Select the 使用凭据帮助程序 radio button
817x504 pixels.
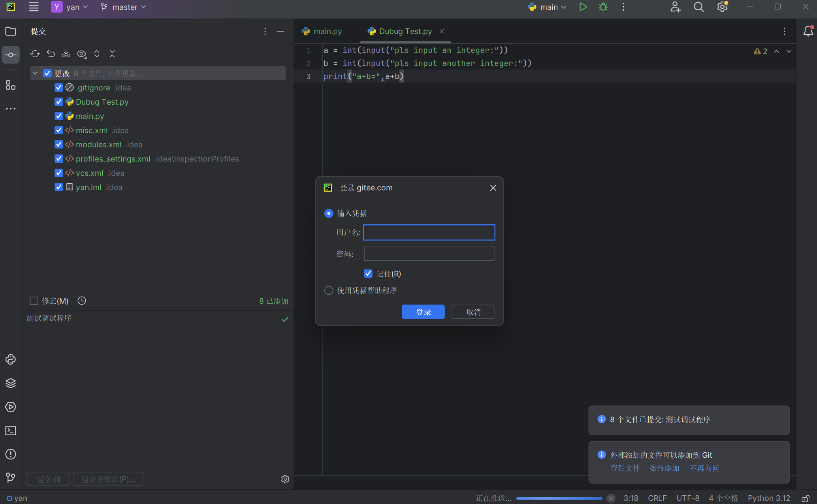(x=329, y=290)
